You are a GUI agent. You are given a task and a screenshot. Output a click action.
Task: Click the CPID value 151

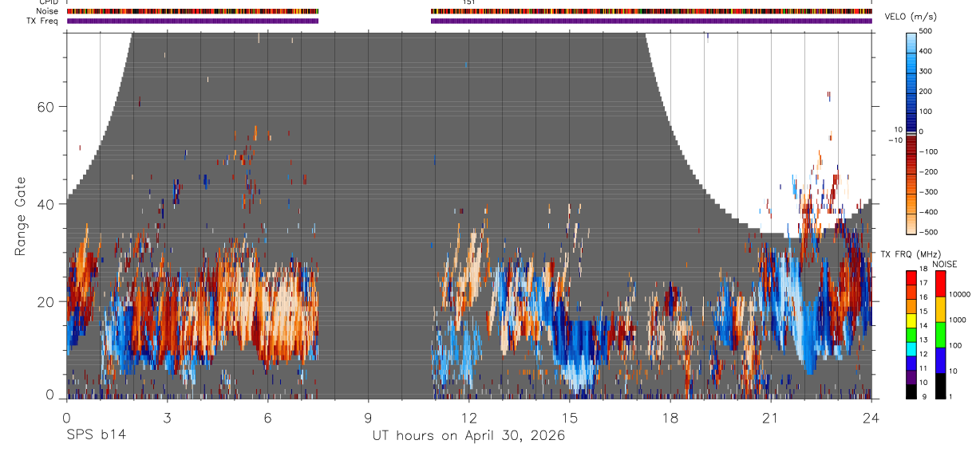[x=468, y=2]
